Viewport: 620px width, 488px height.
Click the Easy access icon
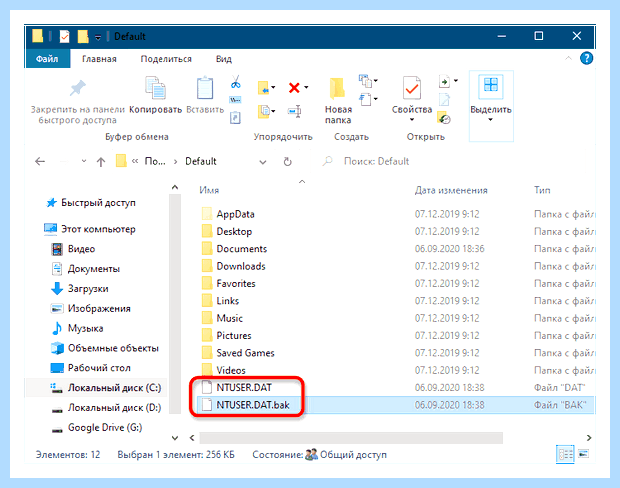(365, 99)
